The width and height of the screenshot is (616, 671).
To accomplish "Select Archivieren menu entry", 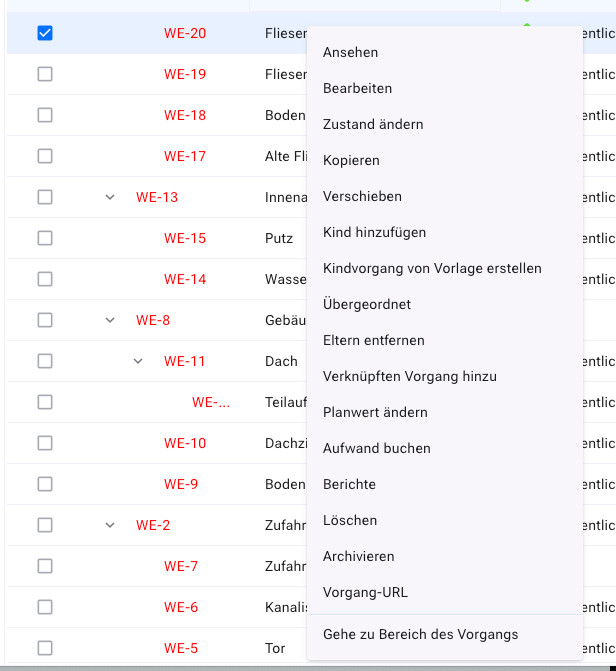I will click(358, 556).
